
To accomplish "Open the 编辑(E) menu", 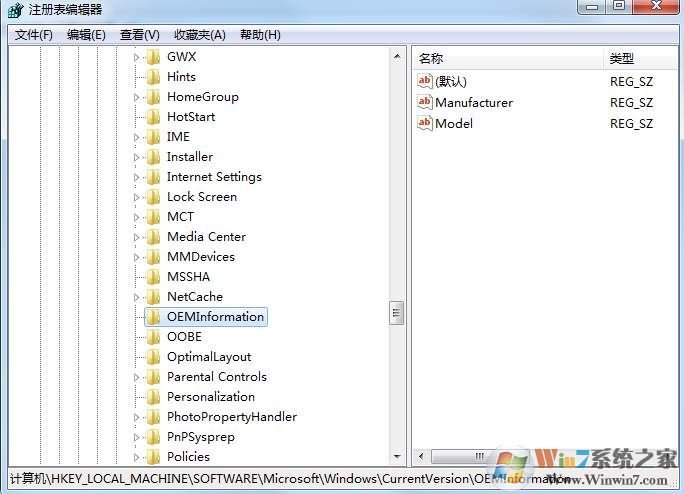I will (x=86, y=35).
